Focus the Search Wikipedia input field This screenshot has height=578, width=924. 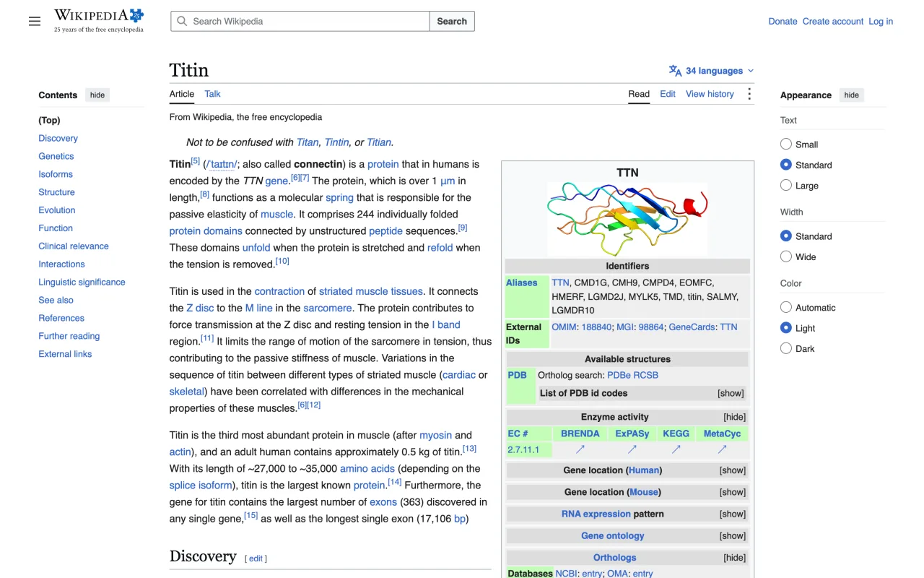click(x=300, y=21)
